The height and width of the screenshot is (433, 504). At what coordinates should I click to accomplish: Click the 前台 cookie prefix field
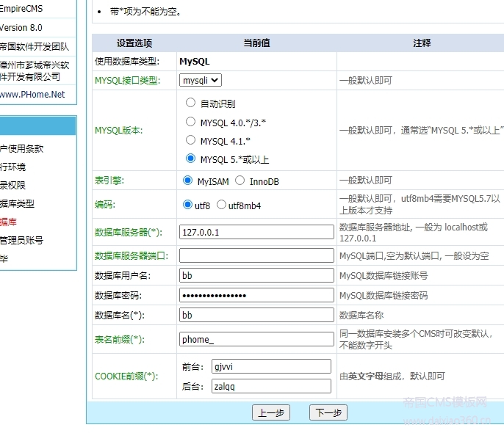click(270, 365)
